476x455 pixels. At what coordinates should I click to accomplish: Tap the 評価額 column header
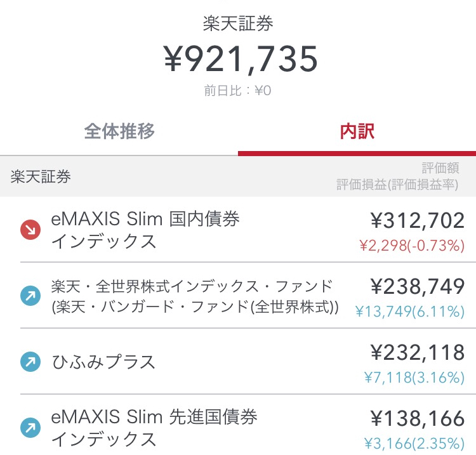pos(440,168)
